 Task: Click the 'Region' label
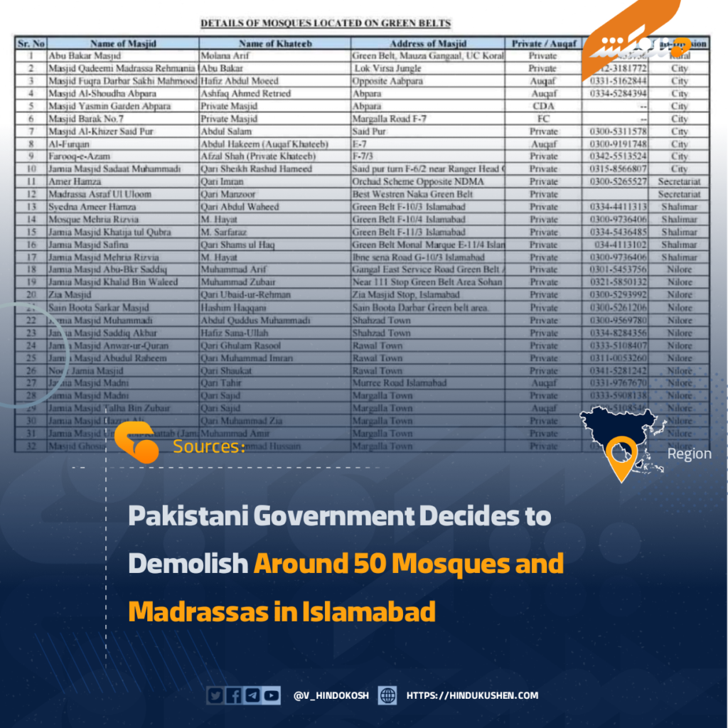(x=689, y=454)
